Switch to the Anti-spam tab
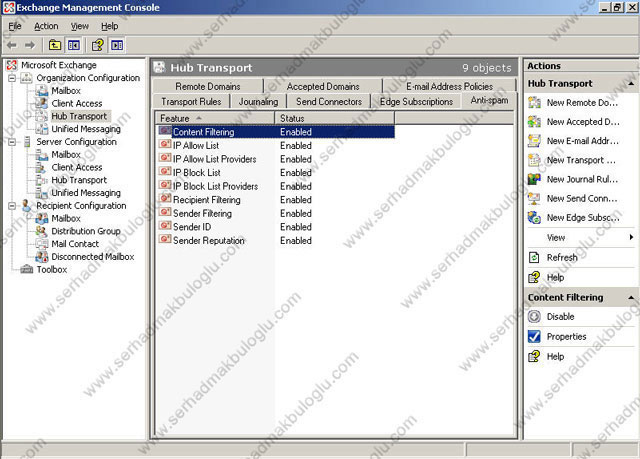 489,100
